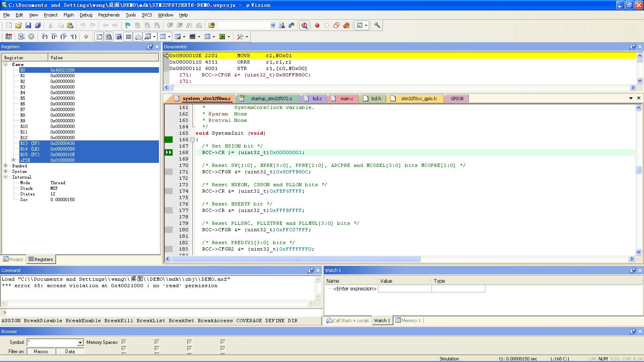Click the Data filter button
The height and width of the screenshot is (362, 644).
click(70, 351)
